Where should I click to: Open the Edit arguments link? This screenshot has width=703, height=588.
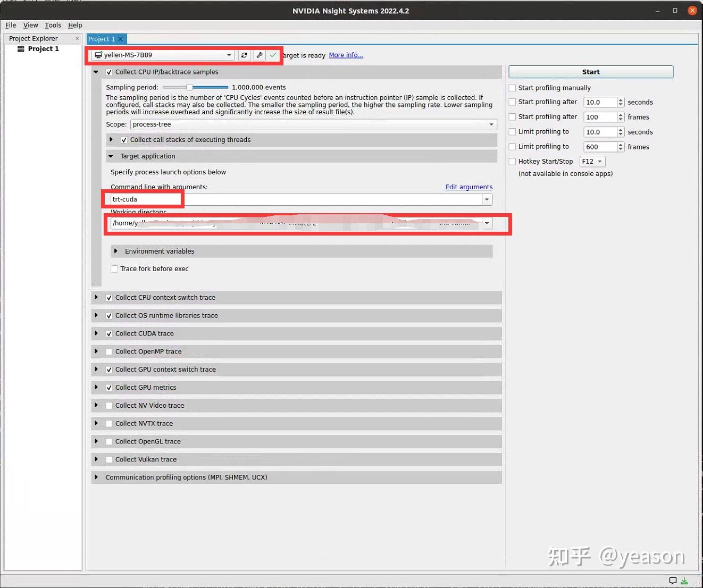click(x=468, y=187)
